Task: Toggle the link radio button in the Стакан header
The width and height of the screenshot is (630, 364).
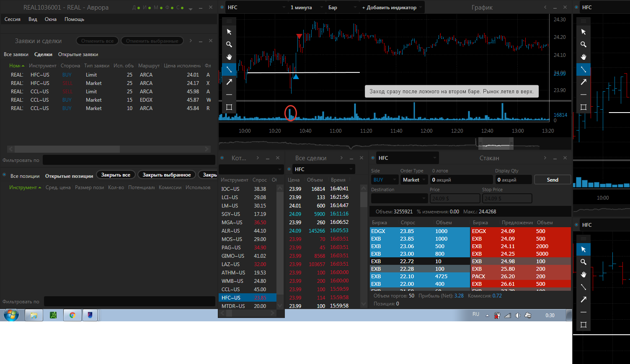Action: point(373,158)
